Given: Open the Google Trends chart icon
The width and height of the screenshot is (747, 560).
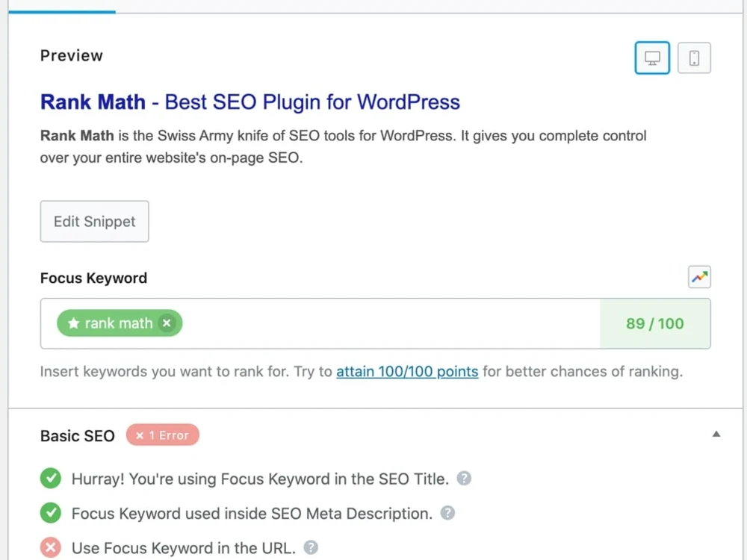Looking at the screenshot, I should [699, 277].
